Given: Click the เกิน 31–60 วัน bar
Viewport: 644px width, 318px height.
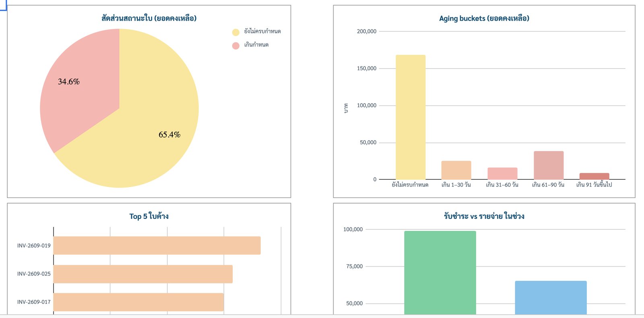Looking at the screenshot, I should [502, 174].
